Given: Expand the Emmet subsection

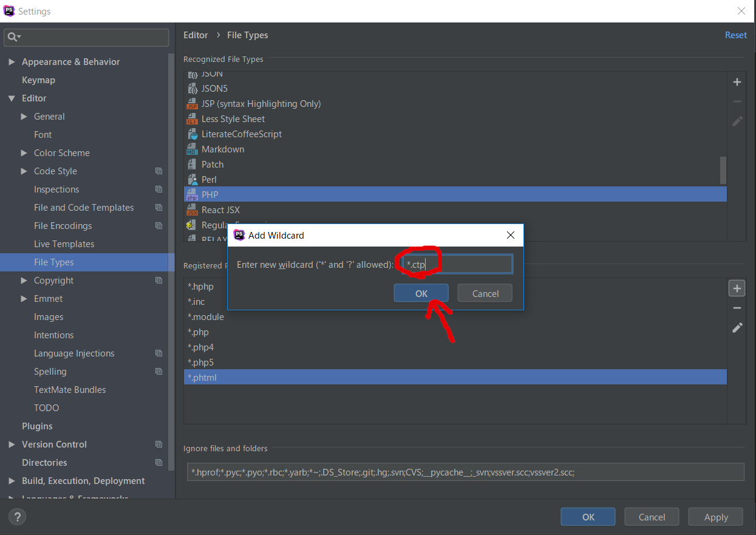Looking at the screenshot, I should [x=24, y=299].
